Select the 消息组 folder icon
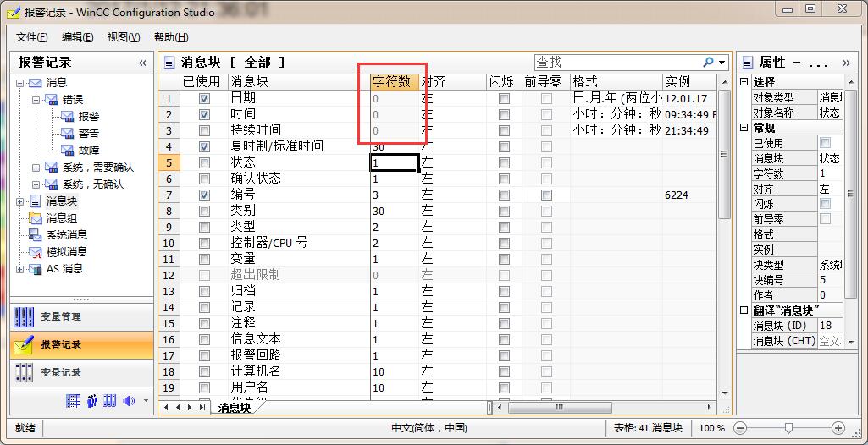The image size is (868, 445). [36, 217]
